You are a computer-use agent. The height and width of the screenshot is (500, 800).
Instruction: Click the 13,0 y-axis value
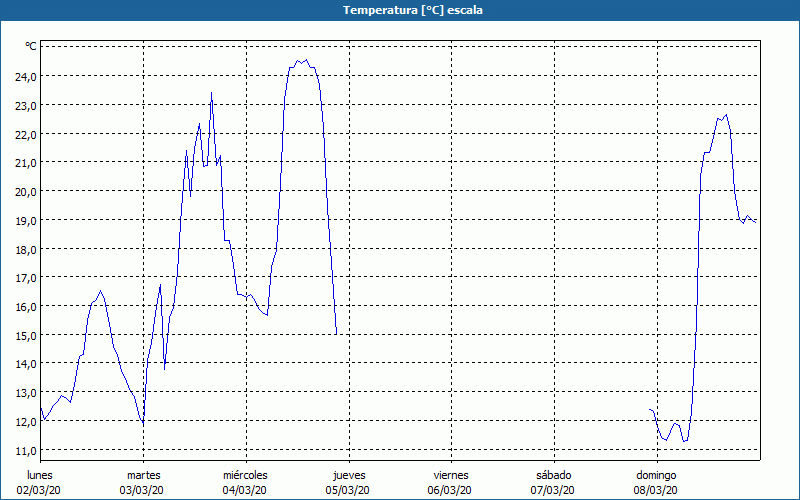tap(26, 393)
